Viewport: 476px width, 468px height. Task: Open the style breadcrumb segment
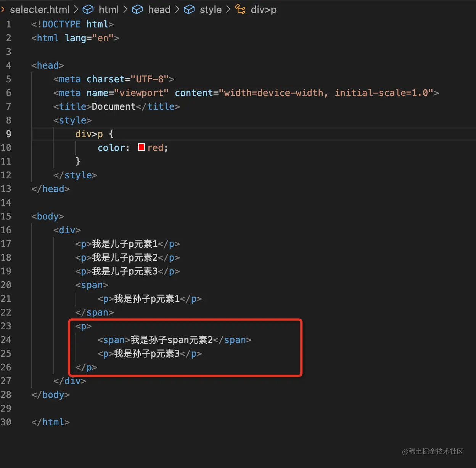click(x=211, y=10)
